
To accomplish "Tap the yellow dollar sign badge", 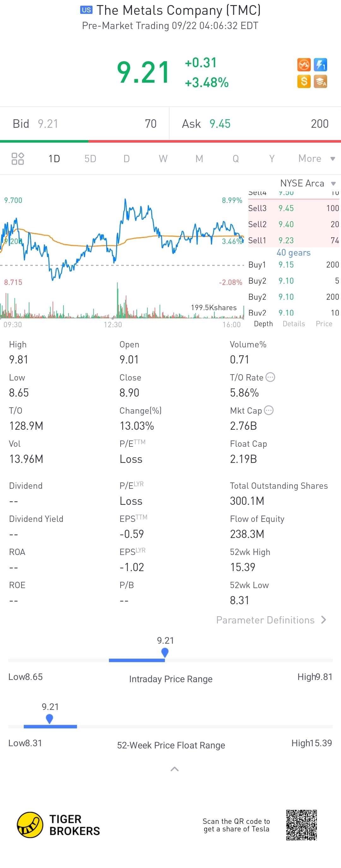I will (303, 81).
